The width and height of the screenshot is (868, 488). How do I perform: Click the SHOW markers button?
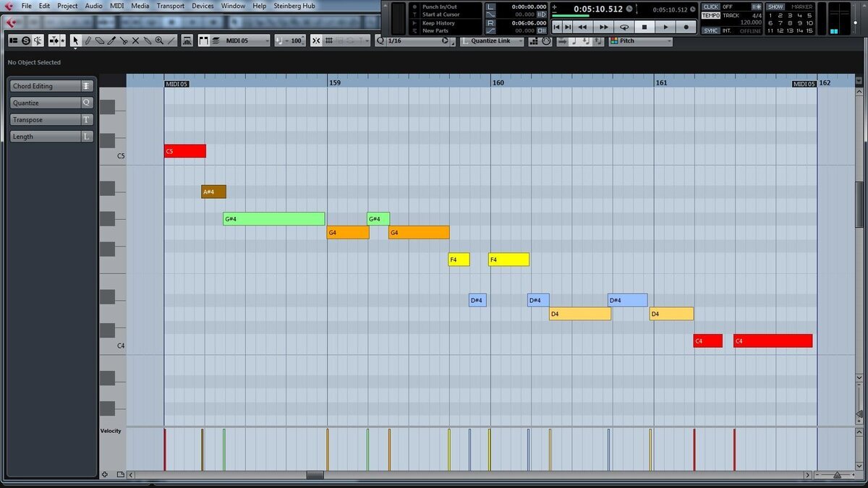coord(775,7)
